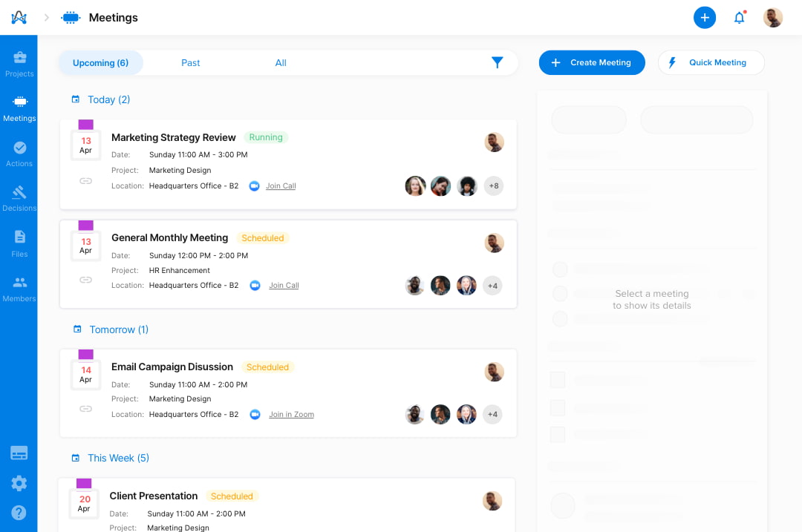Open Members in the sidebar

(x=19, y=289)
